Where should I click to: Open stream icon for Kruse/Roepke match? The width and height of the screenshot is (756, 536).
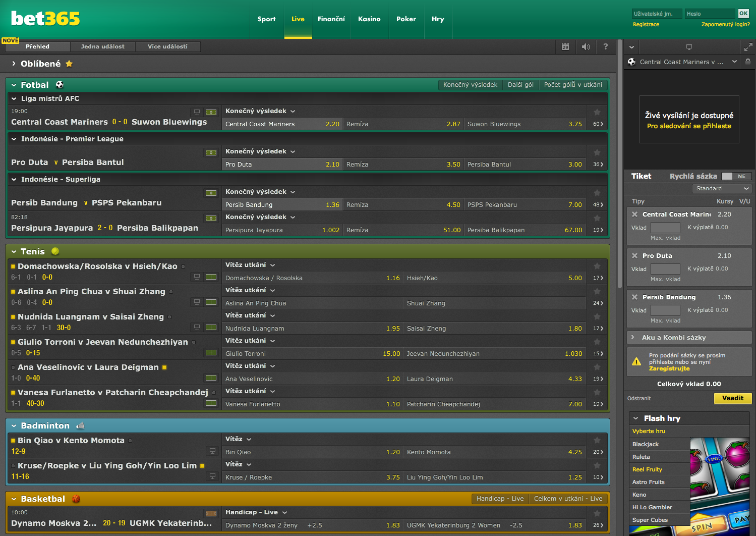pos(212,476)
